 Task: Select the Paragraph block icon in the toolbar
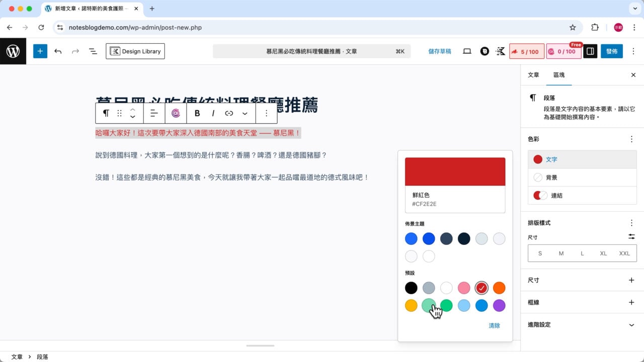coord(106,113)
